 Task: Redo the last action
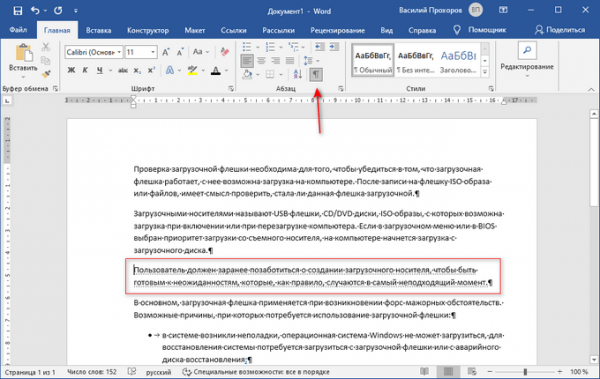(58, 11)
